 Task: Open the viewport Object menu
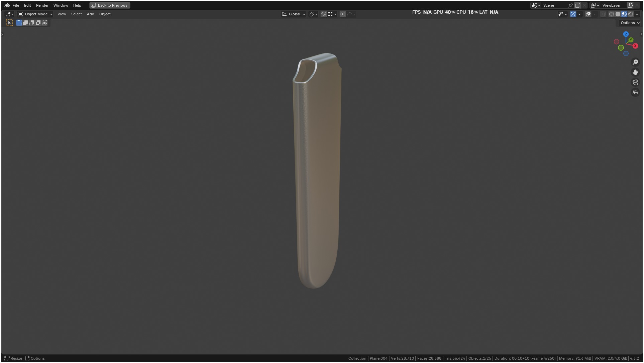(x=105, y=14)
